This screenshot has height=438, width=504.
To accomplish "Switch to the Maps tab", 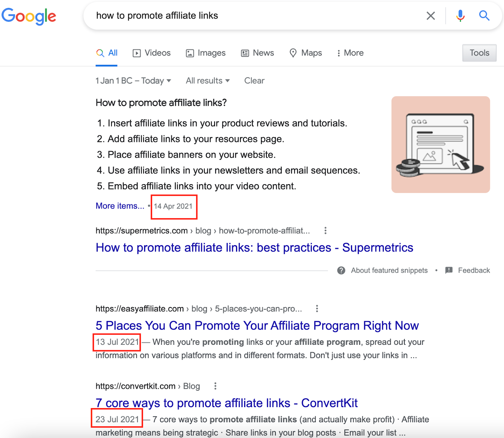I will pyautogui.click(x=306, y=53).
